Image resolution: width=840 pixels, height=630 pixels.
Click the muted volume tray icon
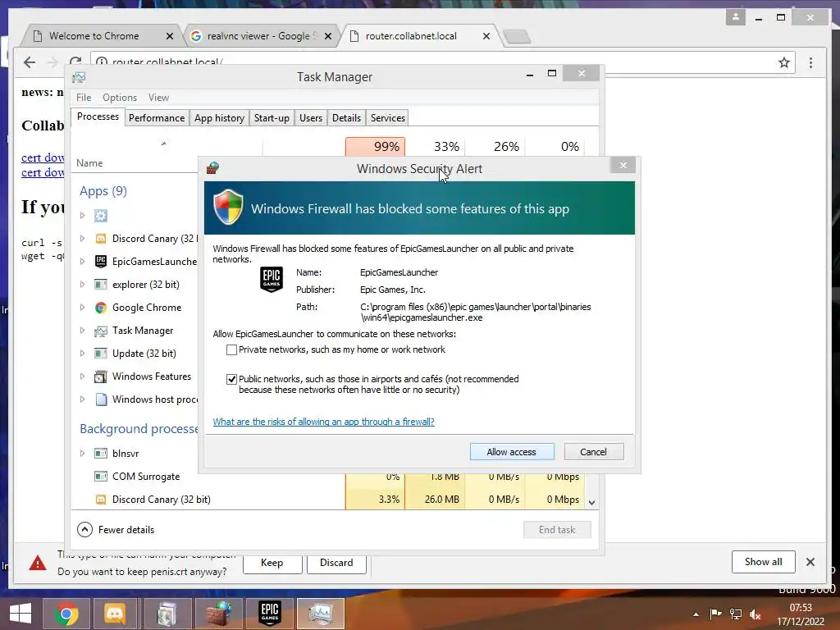pos(756,614)
